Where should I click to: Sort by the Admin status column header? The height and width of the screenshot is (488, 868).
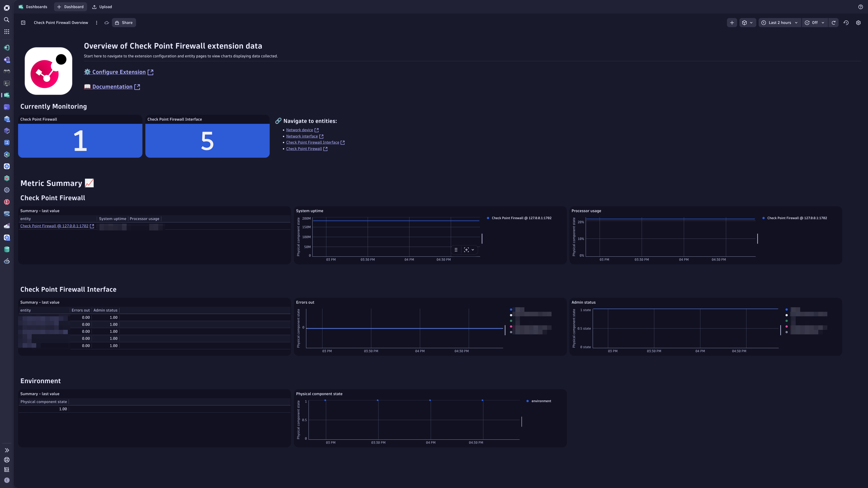(x=106, y=310)
